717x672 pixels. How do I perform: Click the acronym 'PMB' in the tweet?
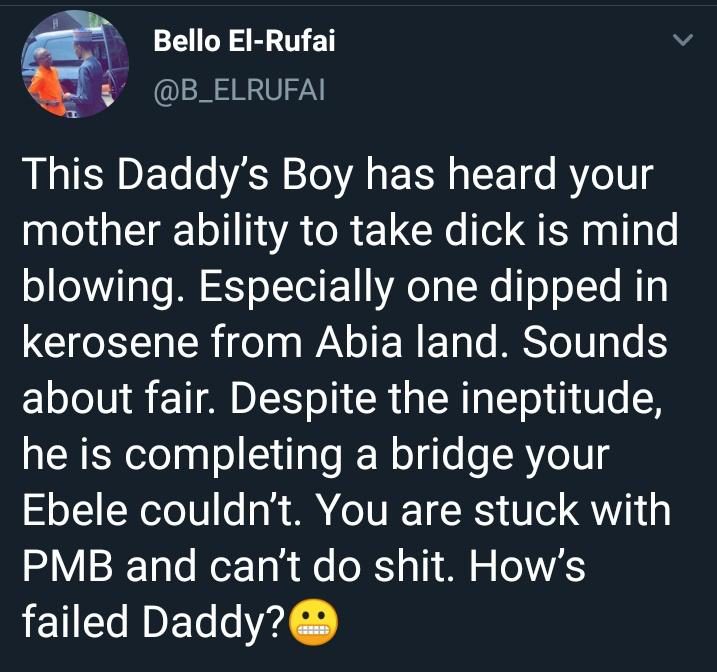68,567
